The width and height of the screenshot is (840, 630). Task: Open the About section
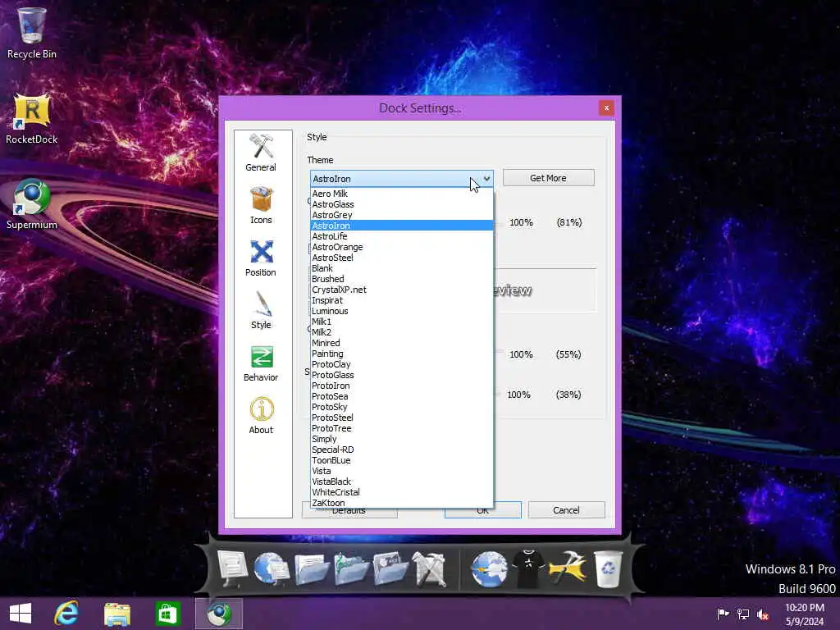261,415
